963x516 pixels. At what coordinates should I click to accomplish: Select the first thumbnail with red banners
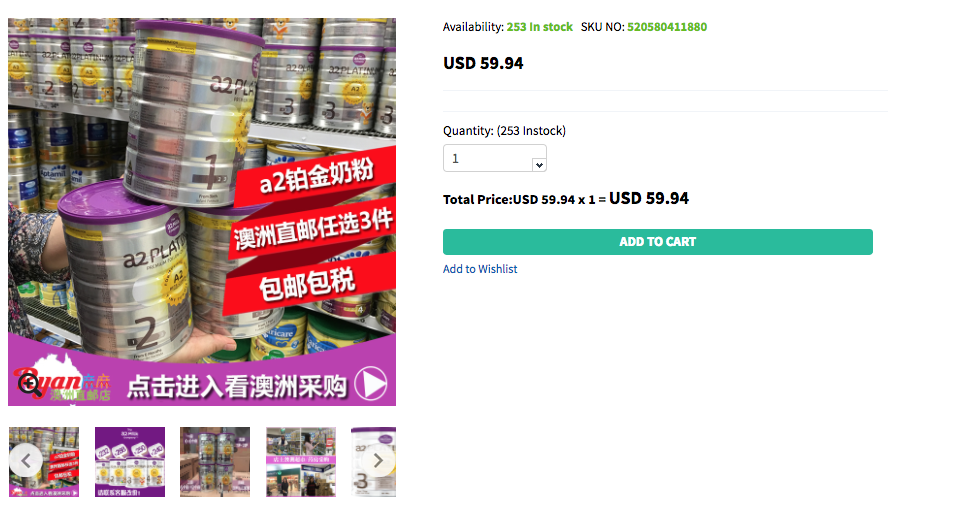click(44, 462)
